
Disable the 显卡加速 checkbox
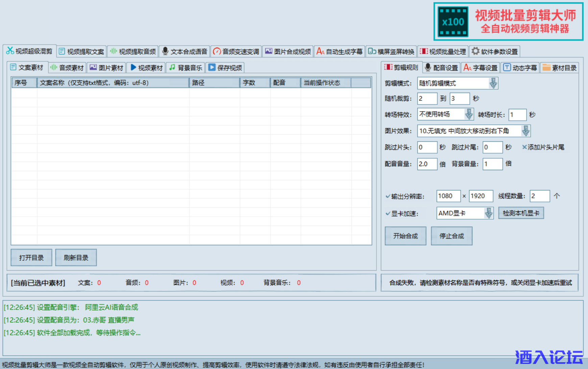point(388,214)
